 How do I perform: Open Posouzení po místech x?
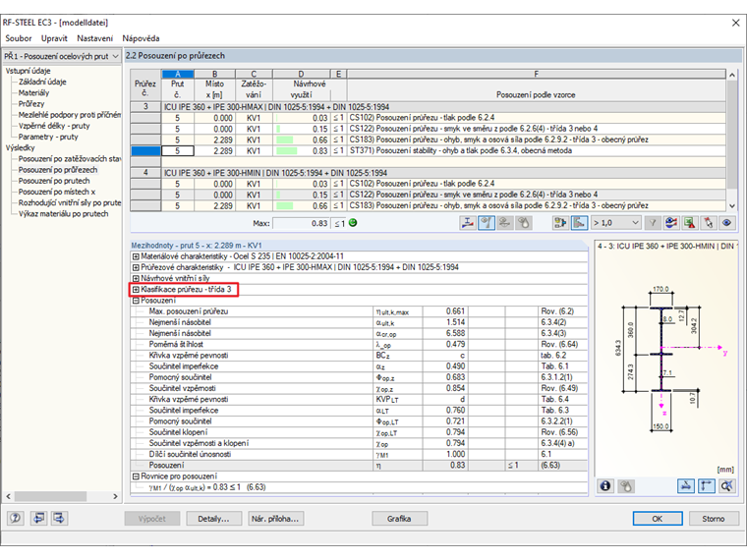point(57,192)
